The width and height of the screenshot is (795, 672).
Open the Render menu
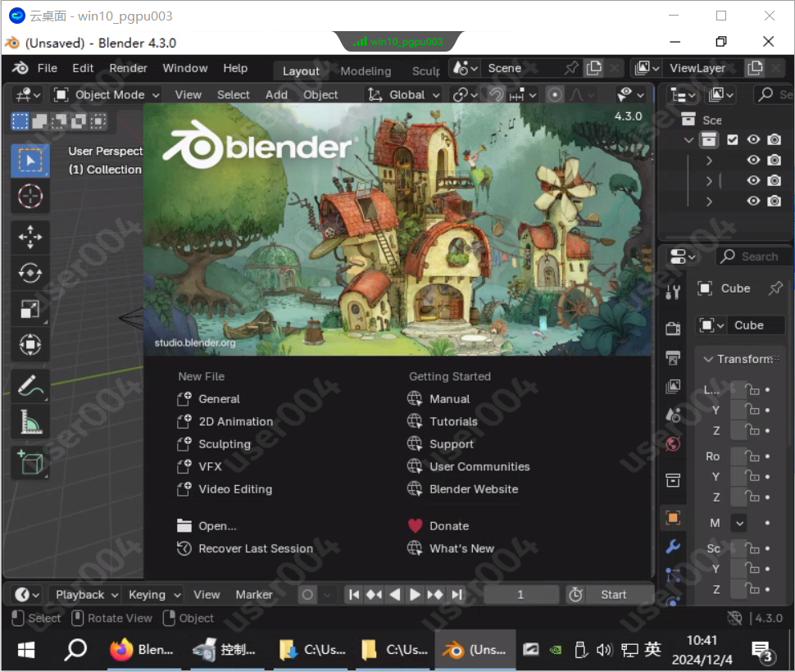[x=128, y=69]
